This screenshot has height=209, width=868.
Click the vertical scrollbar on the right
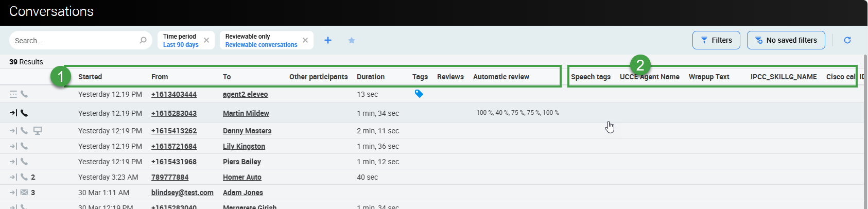tap(865, 129)
